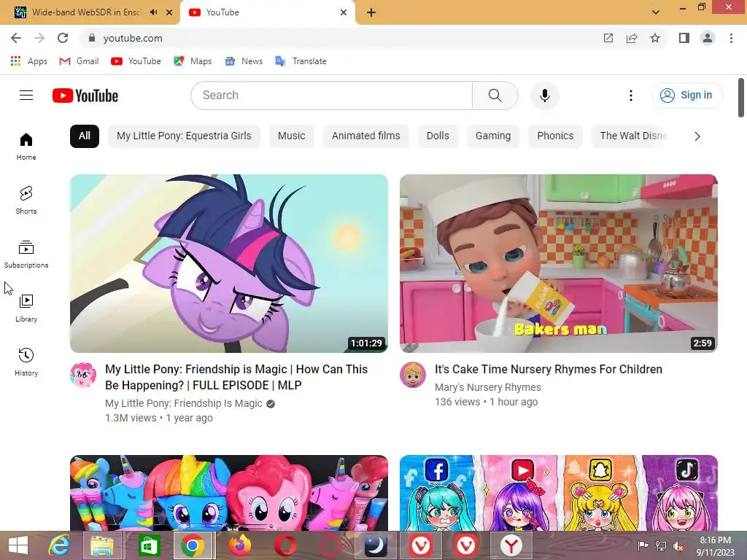Open Mary's Nursery Rhymes channel name
This screenshot has width=747, height=560.
click(x=488, y=388)
